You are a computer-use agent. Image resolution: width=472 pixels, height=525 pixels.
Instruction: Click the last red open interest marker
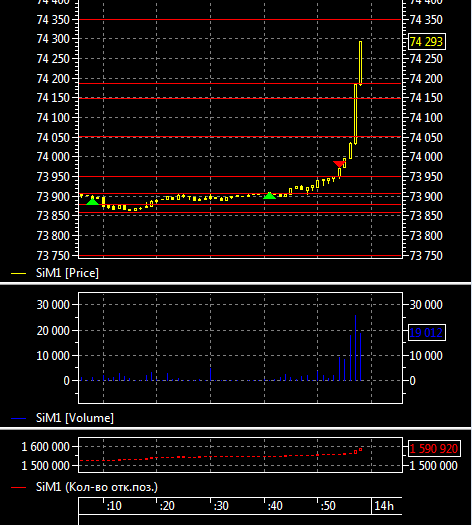point(361,450)
